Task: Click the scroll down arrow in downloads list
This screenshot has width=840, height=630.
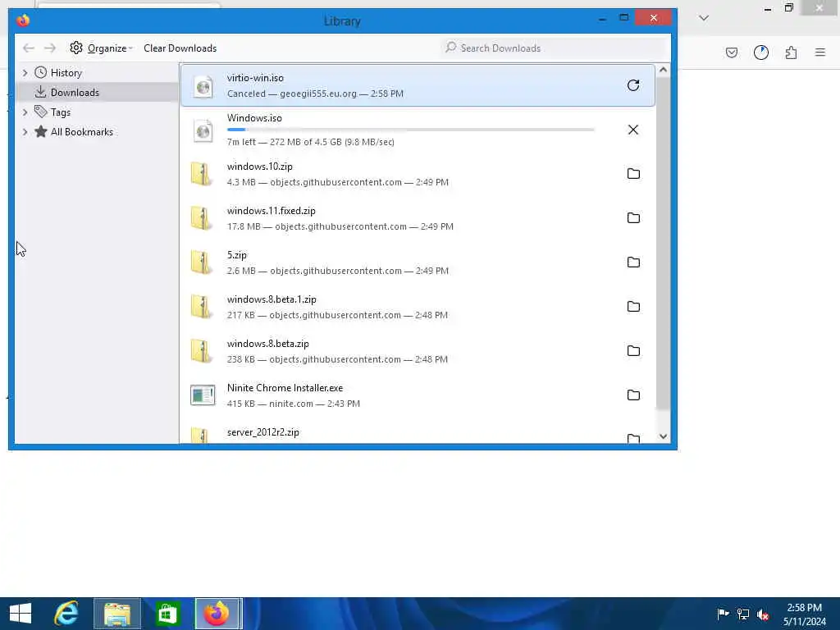Action: (x=663, y=436)
